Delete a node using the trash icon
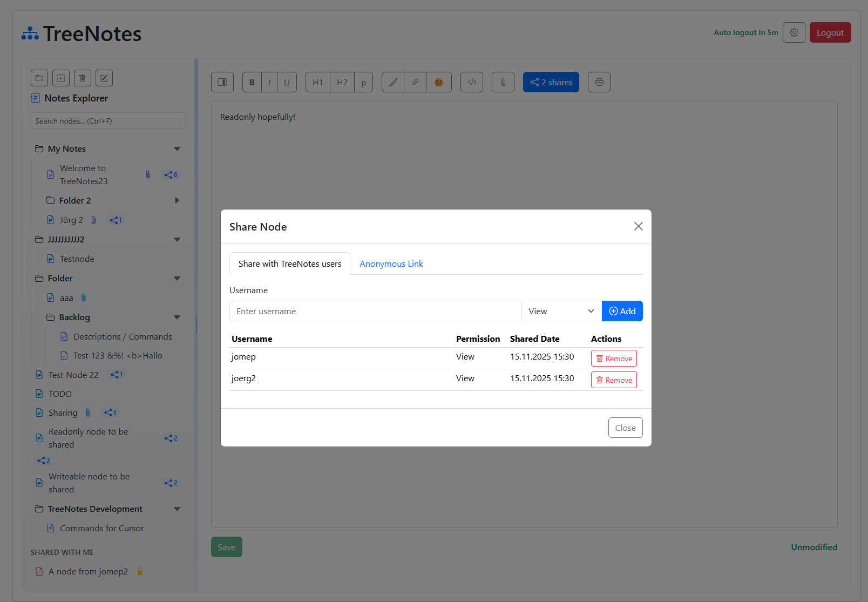 (x=82, y=78)
